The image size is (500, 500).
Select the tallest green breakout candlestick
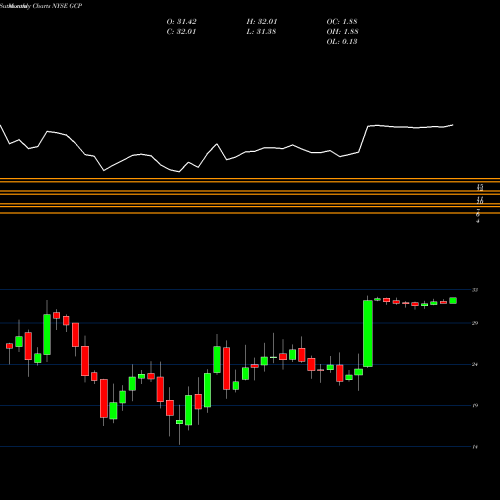click(368, 333)
